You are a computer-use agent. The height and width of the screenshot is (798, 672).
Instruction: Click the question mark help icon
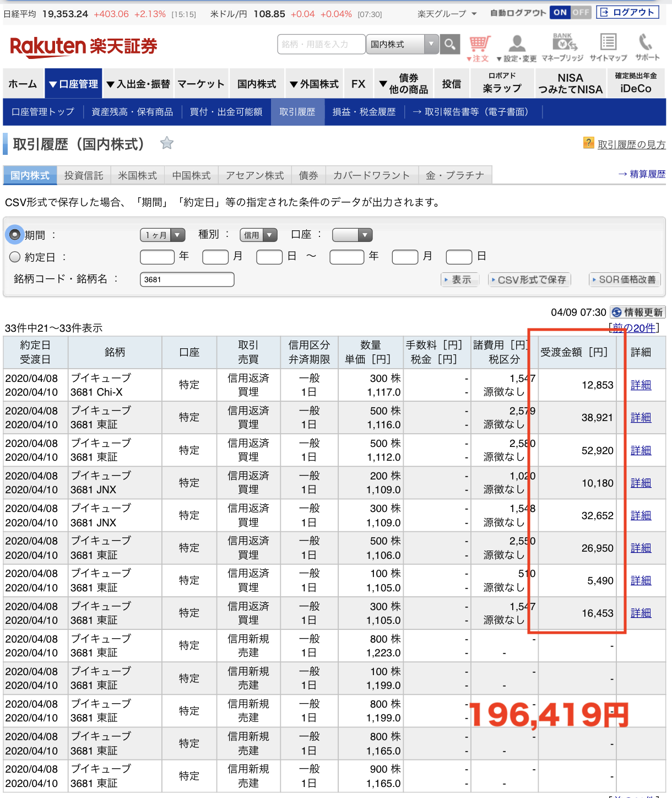pos(588,143)
